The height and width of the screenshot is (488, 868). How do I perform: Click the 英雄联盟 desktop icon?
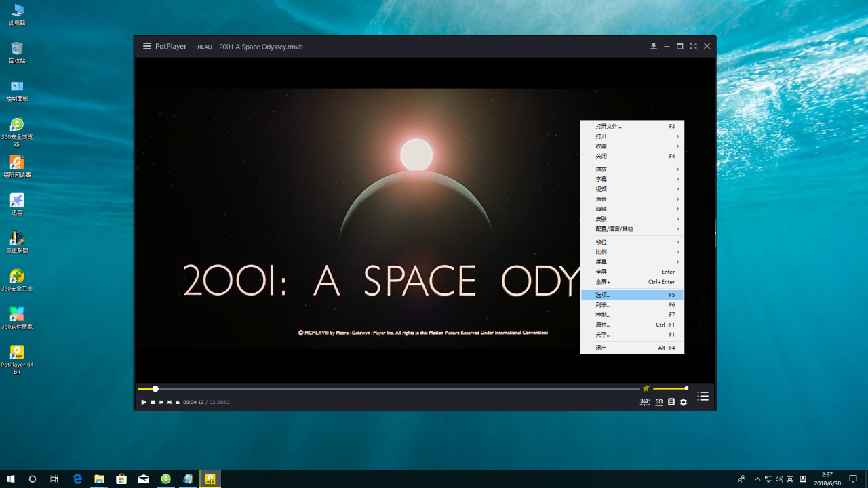[17, 242]
